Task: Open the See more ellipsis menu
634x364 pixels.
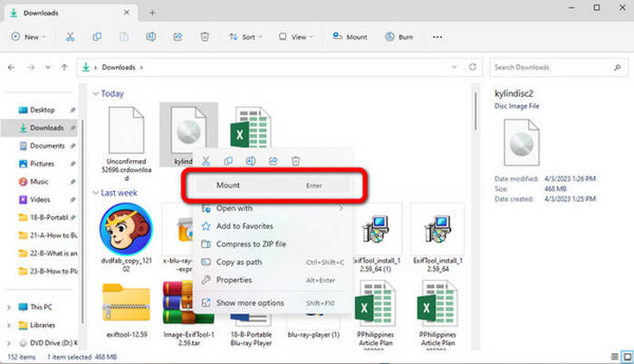Action: (437, 37)
